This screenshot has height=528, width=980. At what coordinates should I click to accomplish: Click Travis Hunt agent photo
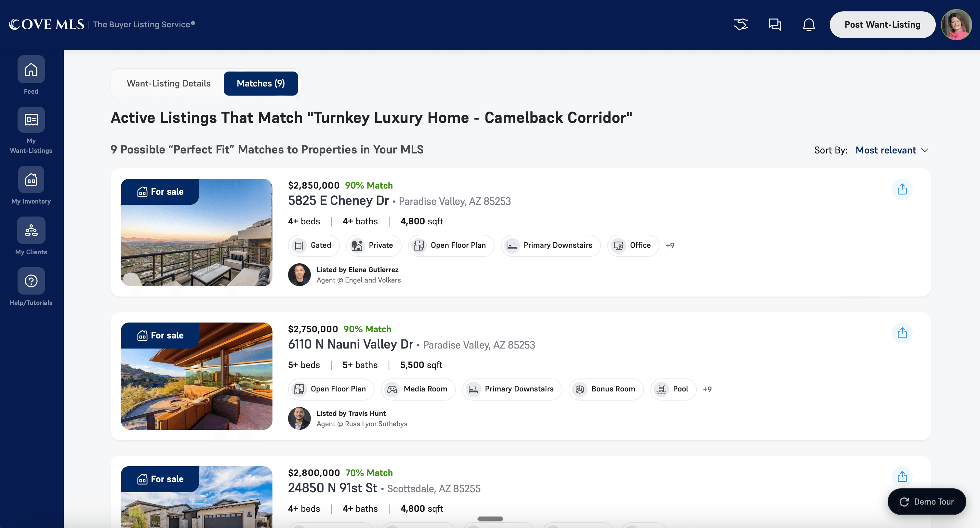click(x=299, y=418)
